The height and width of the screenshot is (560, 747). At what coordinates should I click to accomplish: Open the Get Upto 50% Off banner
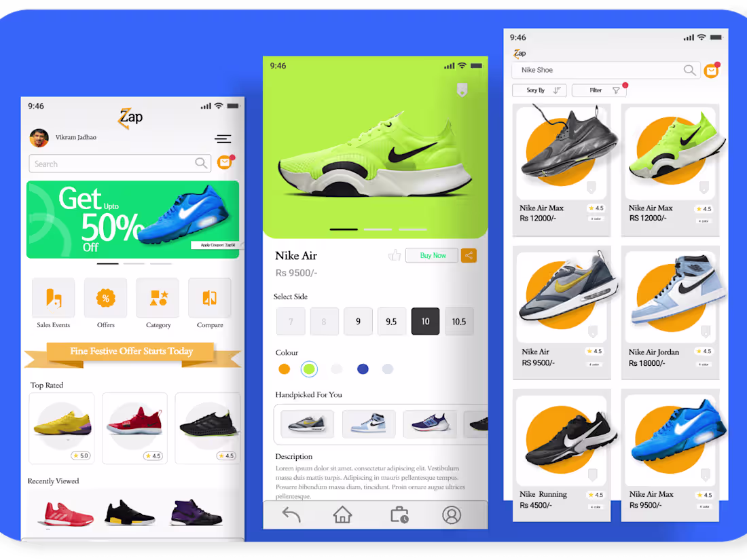click(x=133, y=219)
